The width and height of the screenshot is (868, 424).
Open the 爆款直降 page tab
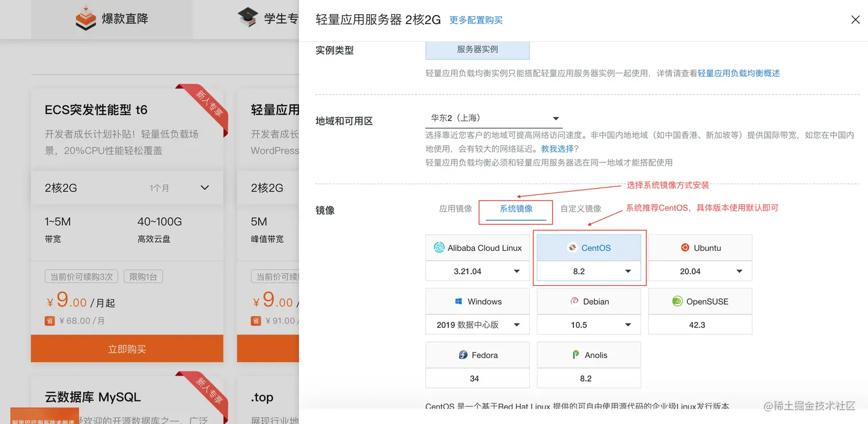[x=112, y=19]
